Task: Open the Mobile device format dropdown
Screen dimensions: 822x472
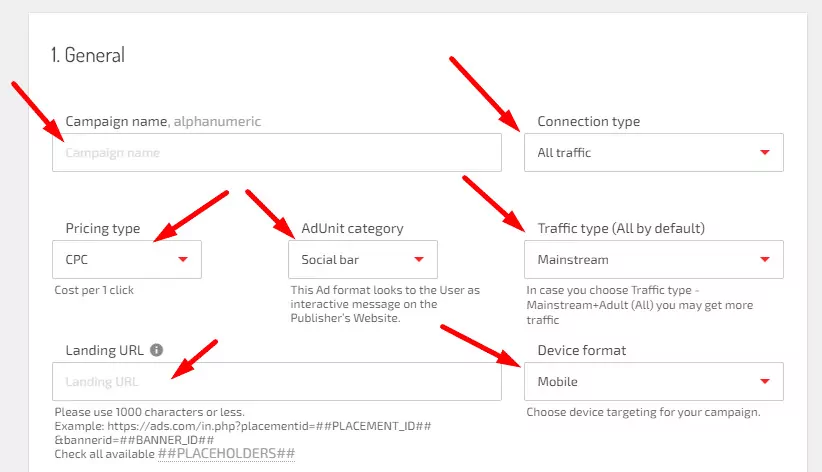Action: 653,381
